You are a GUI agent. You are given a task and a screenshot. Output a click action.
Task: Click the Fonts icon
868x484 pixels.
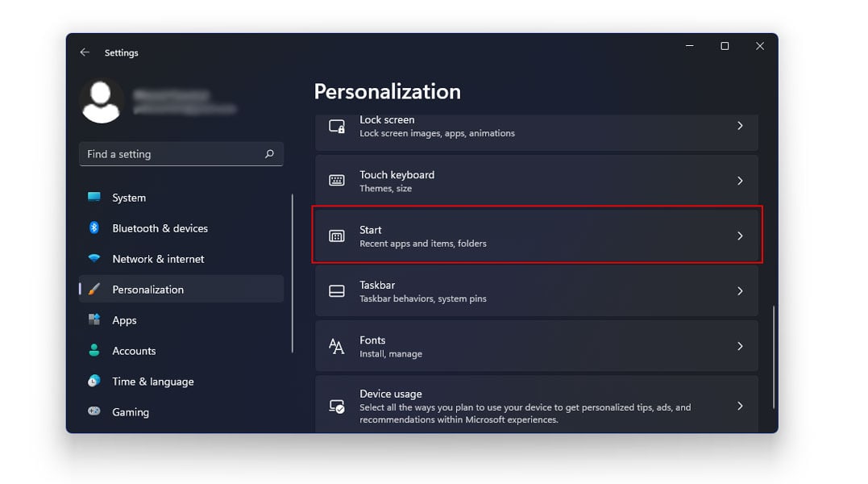coord(336,345)
